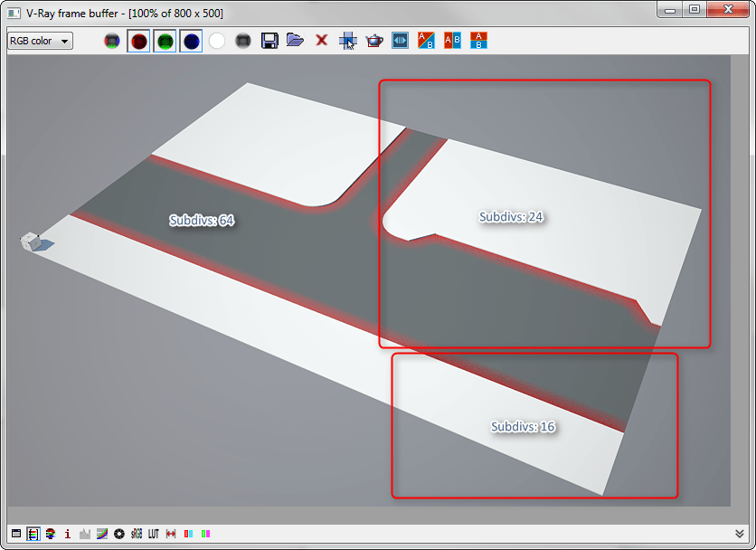Load image using open folder icon
The image size is (756, 550).
point(295,40)
